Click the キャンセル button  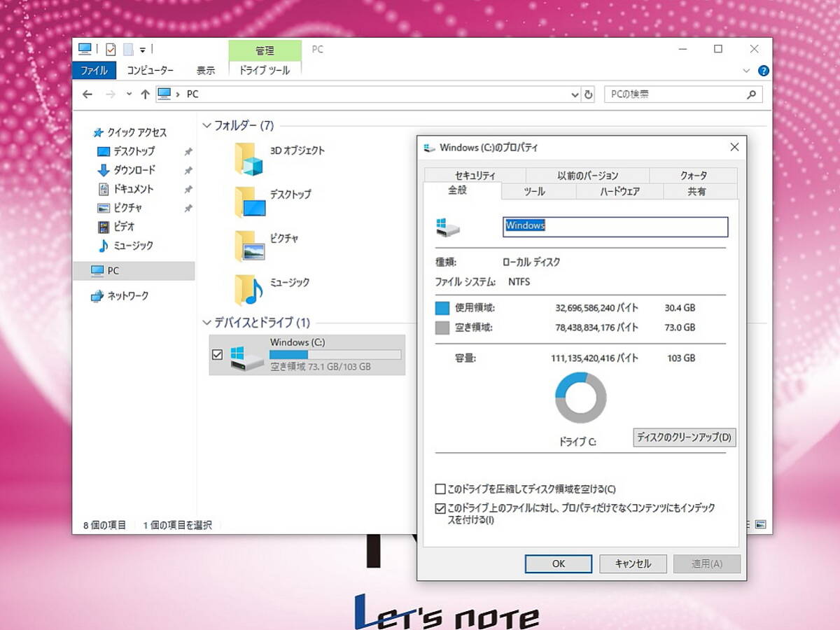[633, 563]
